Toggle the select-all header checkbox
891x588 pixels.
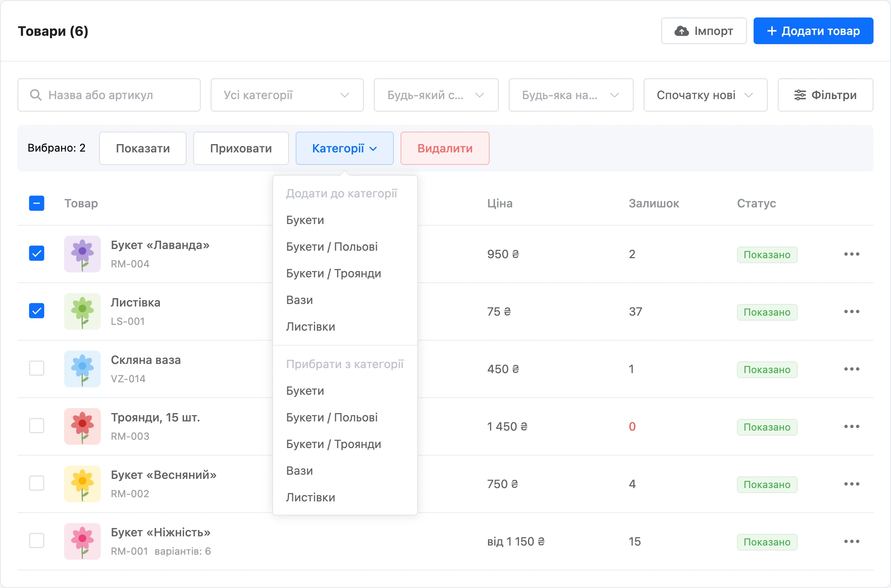(37, 203)
